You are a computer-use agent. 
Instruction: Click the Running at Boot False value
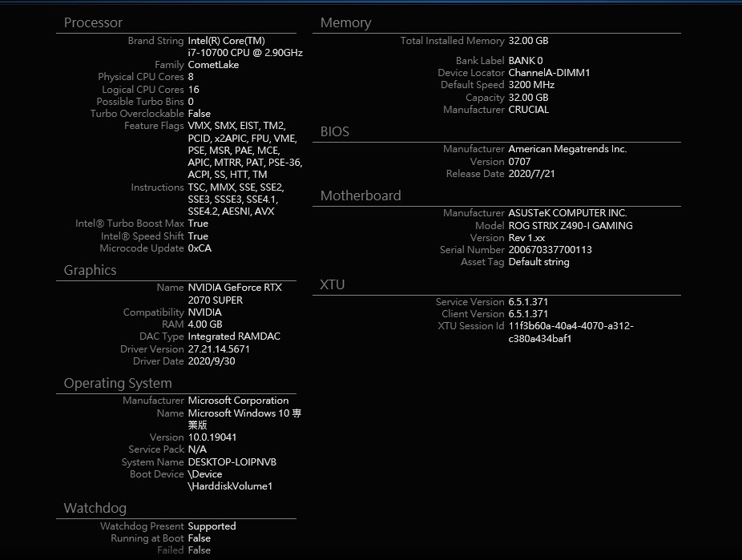200,538
